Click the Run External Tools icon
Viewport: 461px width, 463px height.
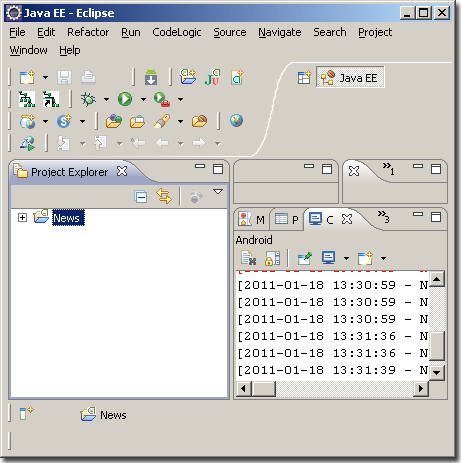162,99
